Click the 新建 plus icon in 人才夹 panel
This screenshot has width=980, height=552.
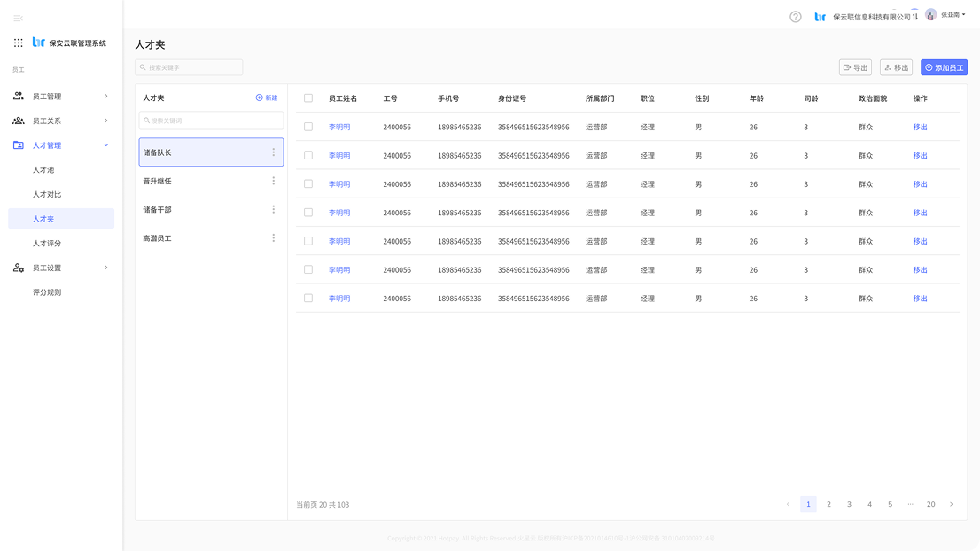260,97
